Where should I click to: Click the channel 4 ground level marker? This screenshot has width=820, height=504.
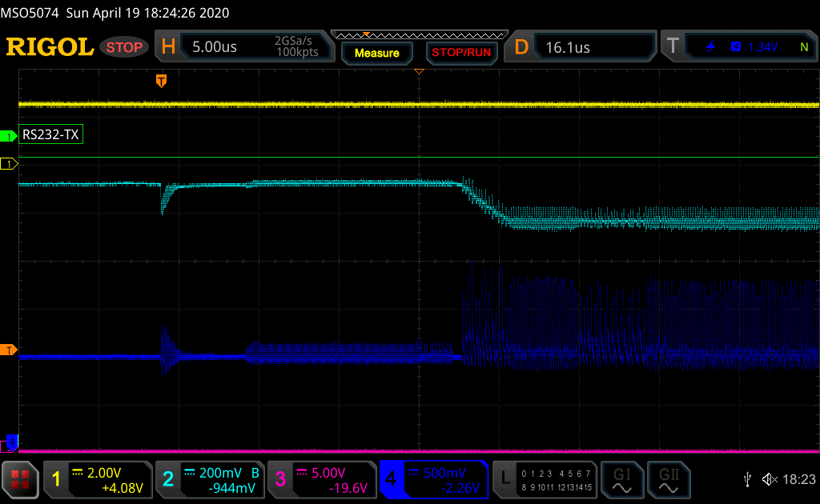click(x=10, y=440)
